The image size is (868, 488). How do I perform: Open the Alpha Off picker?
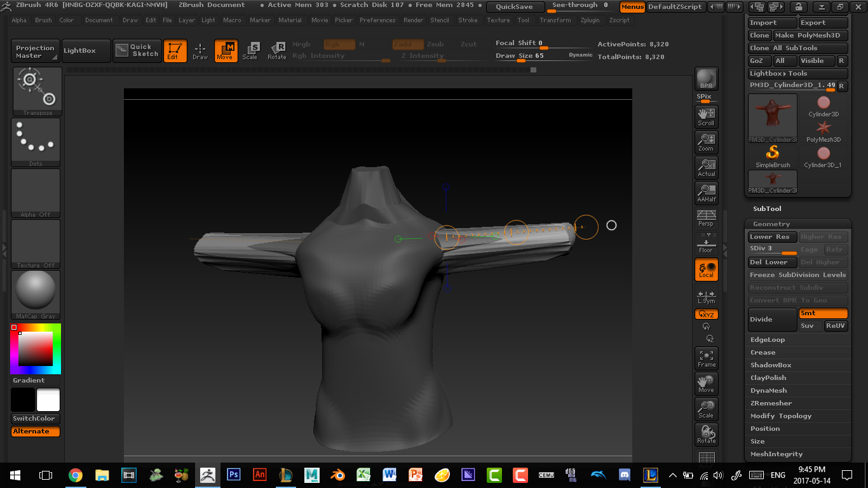(36, 193)
